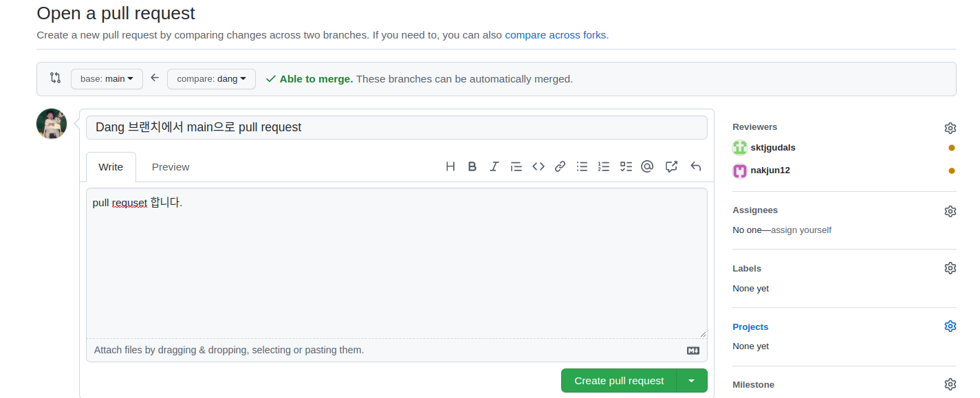Open reviewer sktjgudals profile
This screenshot has width=980, height=398.
click(x=773, y=147)
